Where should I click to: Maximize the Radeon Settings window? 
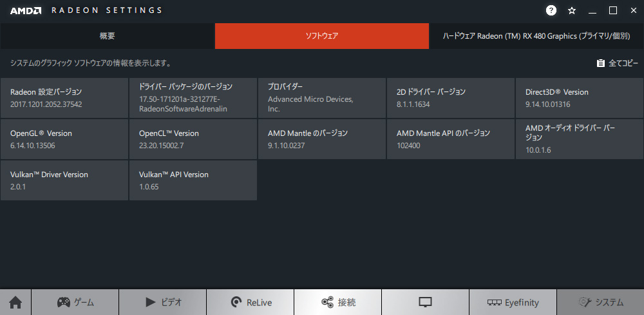tap(613, 11)
